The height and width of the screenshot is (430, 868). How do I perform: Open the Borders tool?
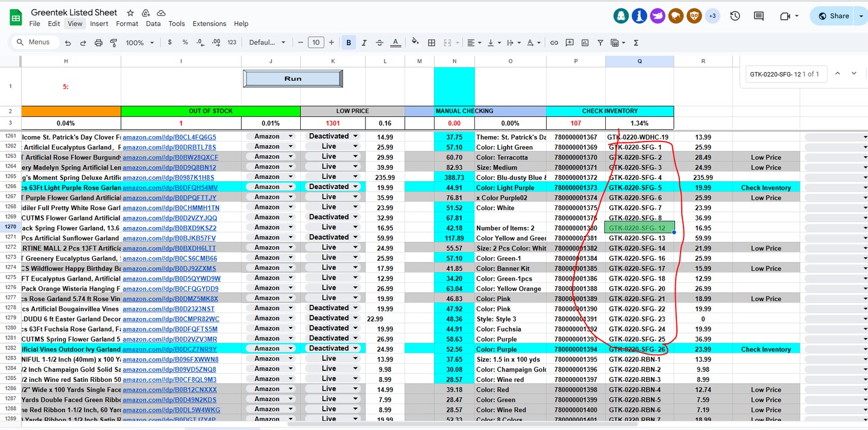tap(432, 43)
